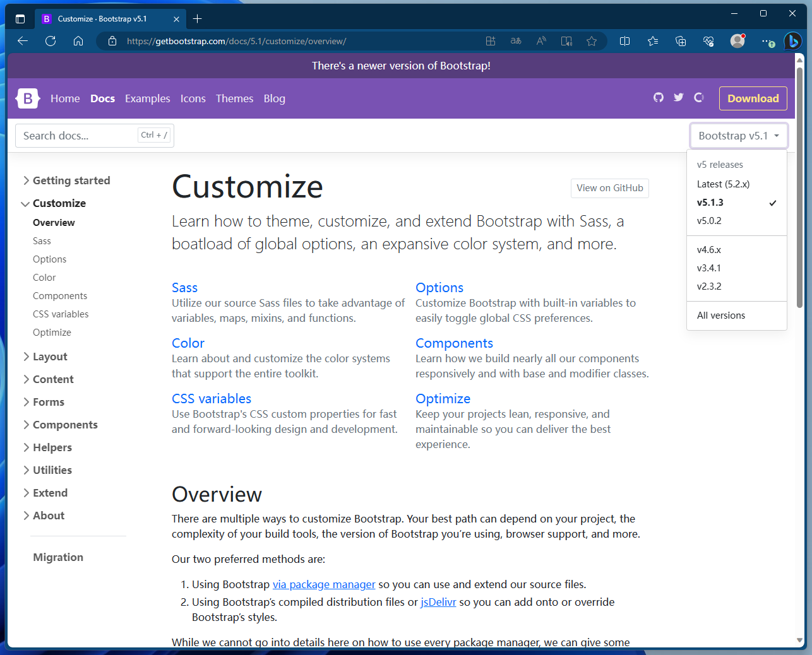Switch to the Themes navbar item
Screen dimensions: 812x655
pyautogui.click(x=234, y=98)
